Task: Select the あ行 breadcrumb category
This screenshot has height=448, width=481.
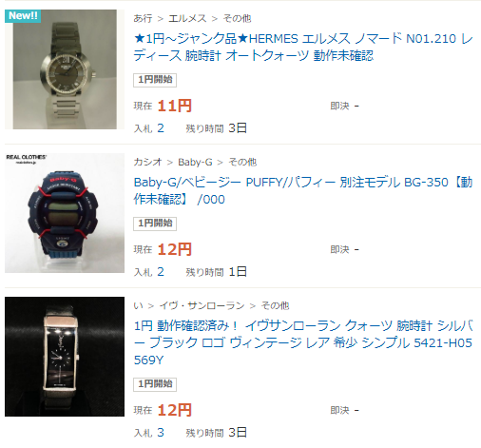Action: point(143,18)
